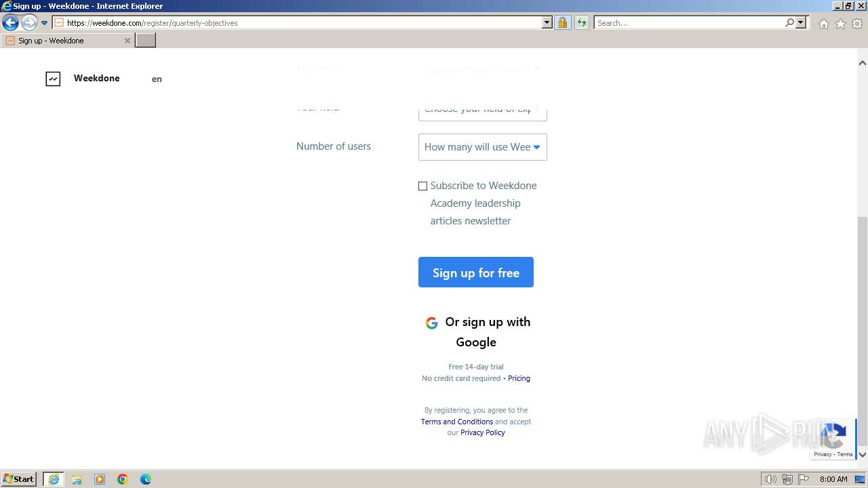868x488 pixels.
Task: Click the Refresh page icon
Action: pos(582,22)
